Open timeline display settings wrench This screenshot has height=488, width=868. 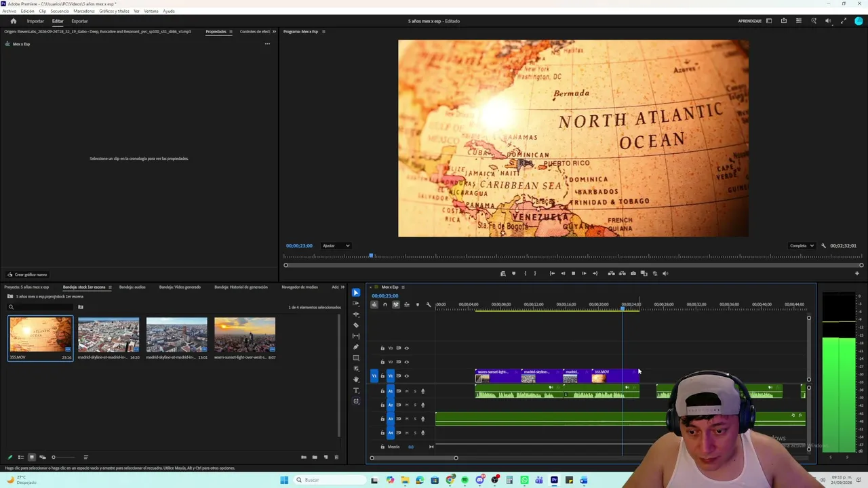(x=428, y=304)
